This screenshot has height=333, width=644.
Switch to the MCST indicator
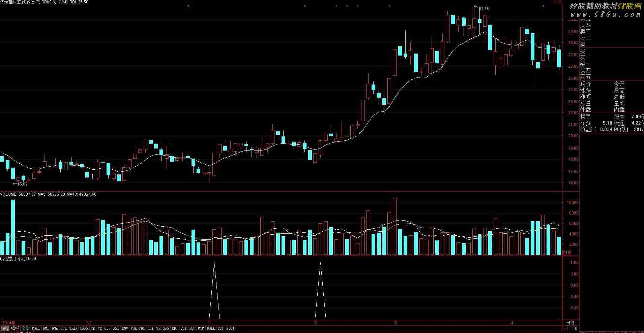coord(230,328)
